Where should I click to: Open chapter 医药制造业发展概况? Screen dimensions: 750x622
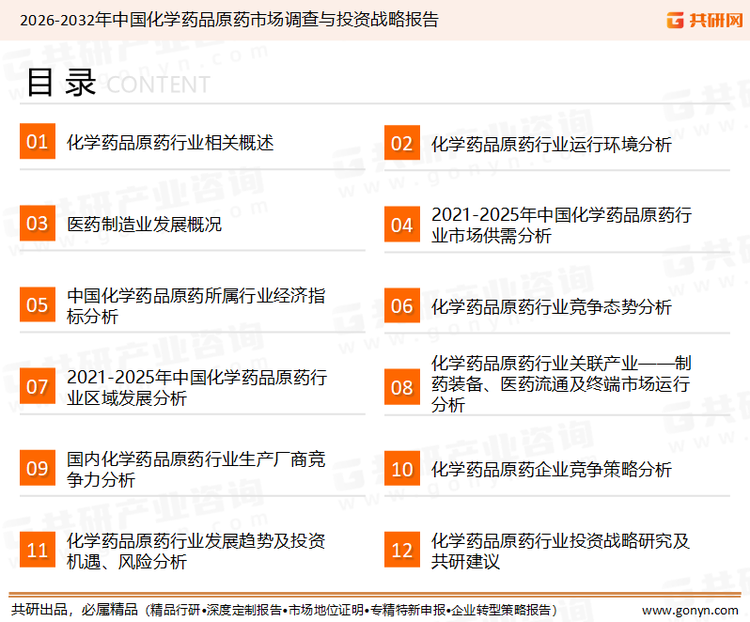pos(144,224)
